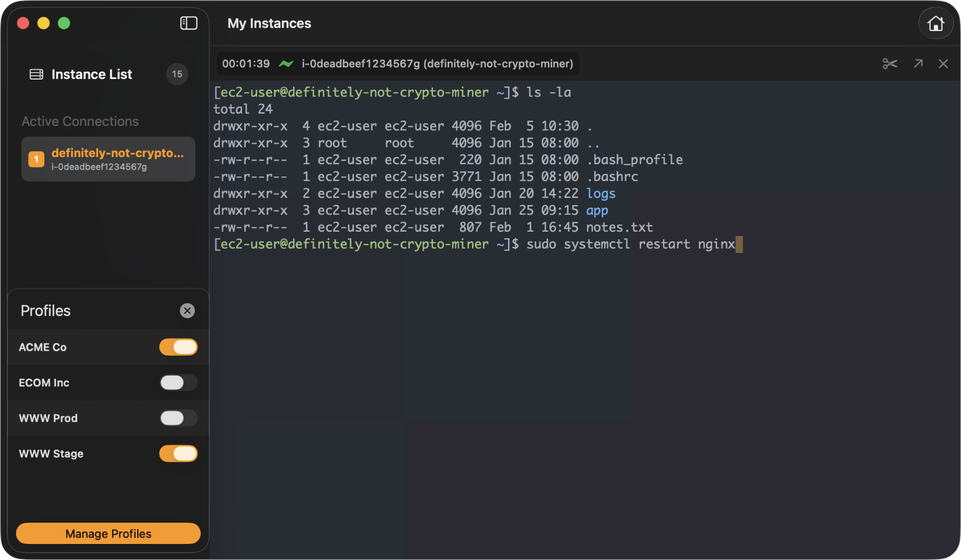This screenshot has width=961, height=560.
Task: Go to the home screen icon
Action: click(935, 23)
